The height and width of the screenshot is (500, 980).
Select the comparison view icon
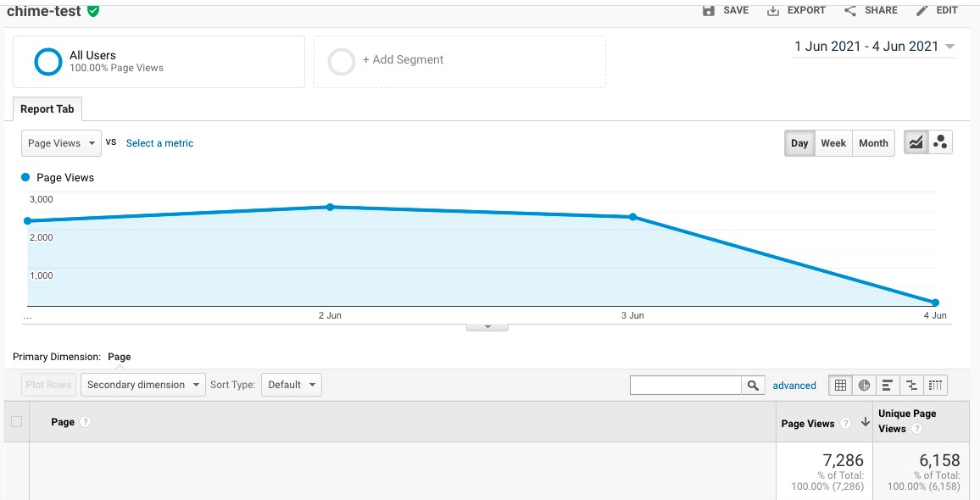tap(911, 385)
